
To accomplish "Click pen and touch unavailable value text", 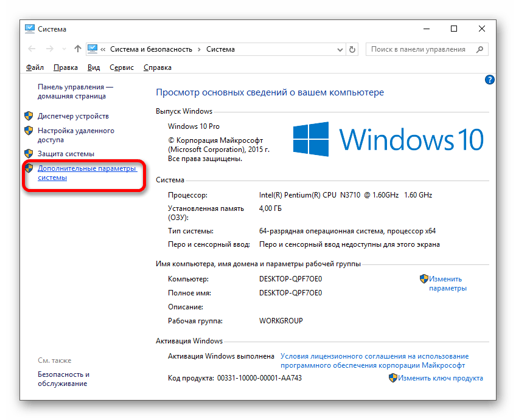I will pos(349,244).
